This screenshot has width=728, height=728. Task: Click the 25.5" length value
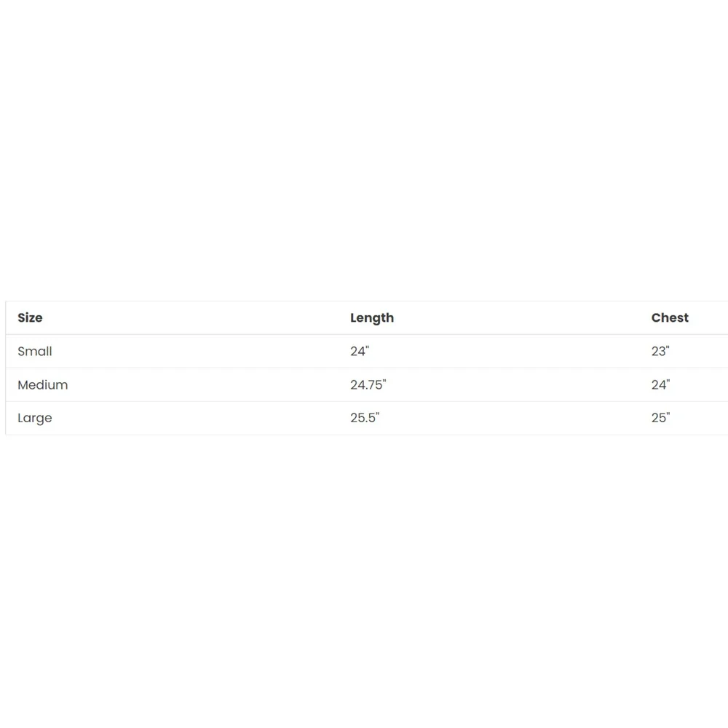pos(365,417)
